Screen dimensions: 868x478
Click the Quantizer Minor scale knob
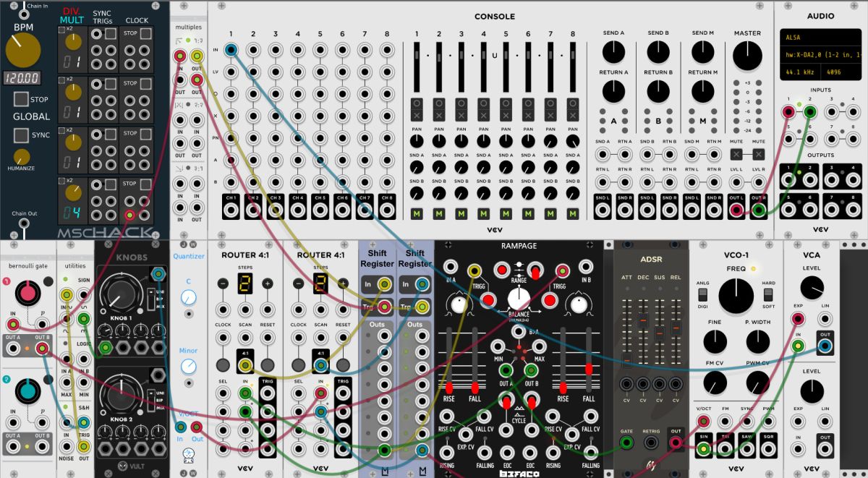point(188,367)
